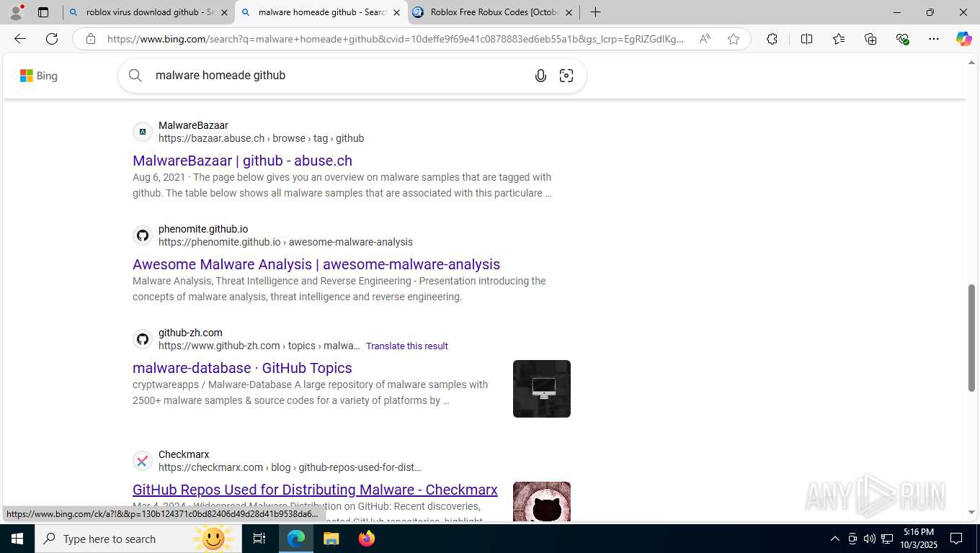View site information lock icon
Image resolution: width=980 pixels, height=553 pixels.
tap(91, 39)
